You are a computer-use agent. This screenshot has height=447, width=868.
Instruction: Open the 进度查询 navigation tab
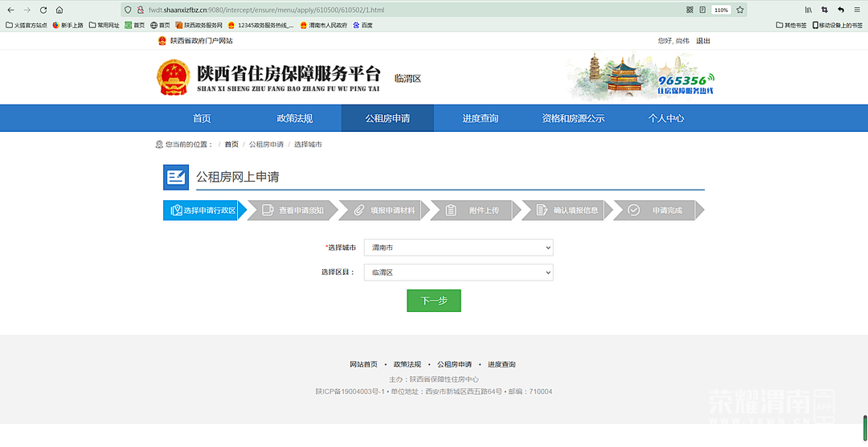coord(480,118)
